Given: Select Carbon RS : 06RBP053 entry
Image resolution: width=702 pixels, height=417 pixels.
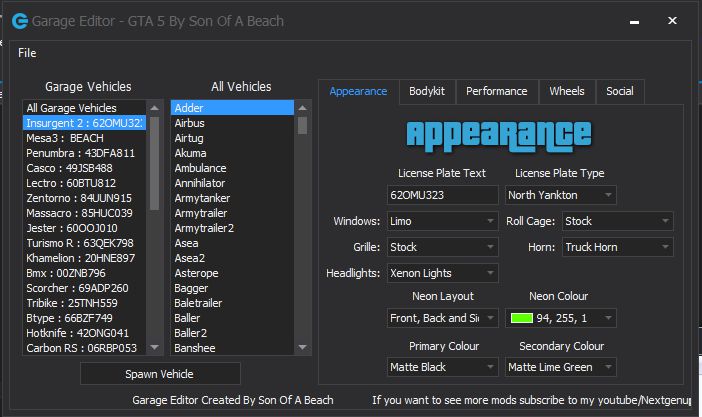Looking at the screenshot, I should tap(84, 348).
